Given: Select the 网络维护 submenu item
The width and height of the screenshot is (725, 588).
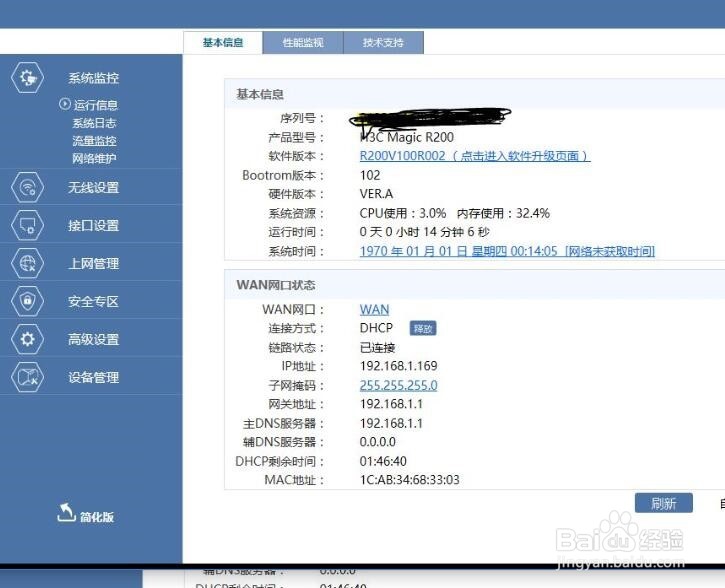Looking at the screenshot, I should click(x=94, y=159).
